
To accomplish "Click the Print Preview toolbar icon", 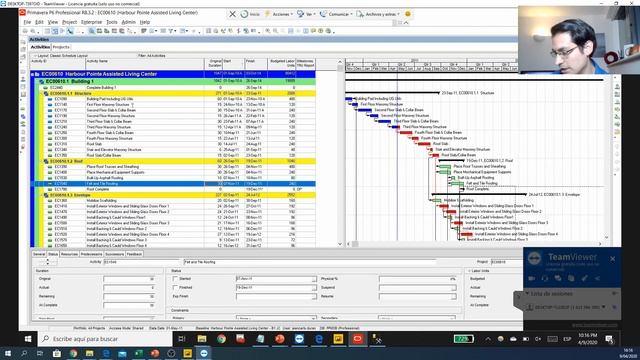I will pyautogui.click(x=33, y=31).
